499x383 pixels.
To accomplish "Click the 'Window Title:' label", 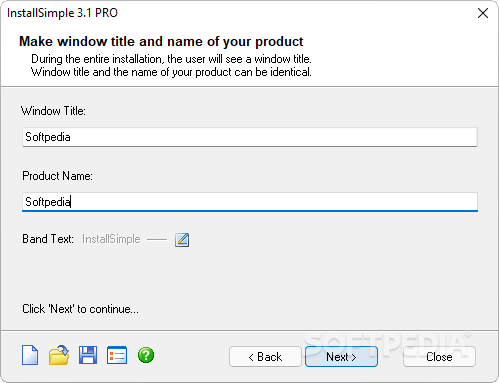I will (53, 111).
